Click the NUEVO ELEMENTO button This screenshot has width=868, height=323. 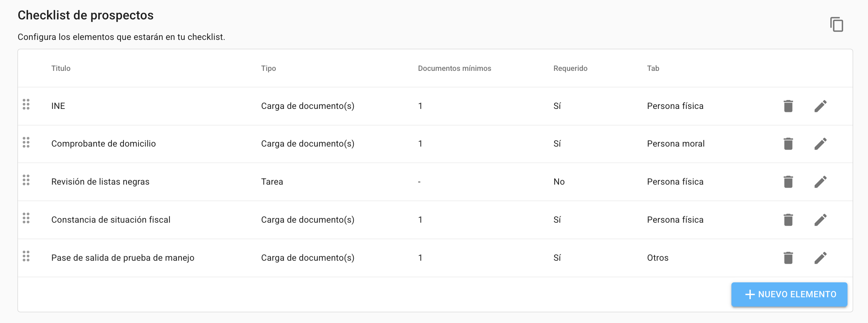789,294
